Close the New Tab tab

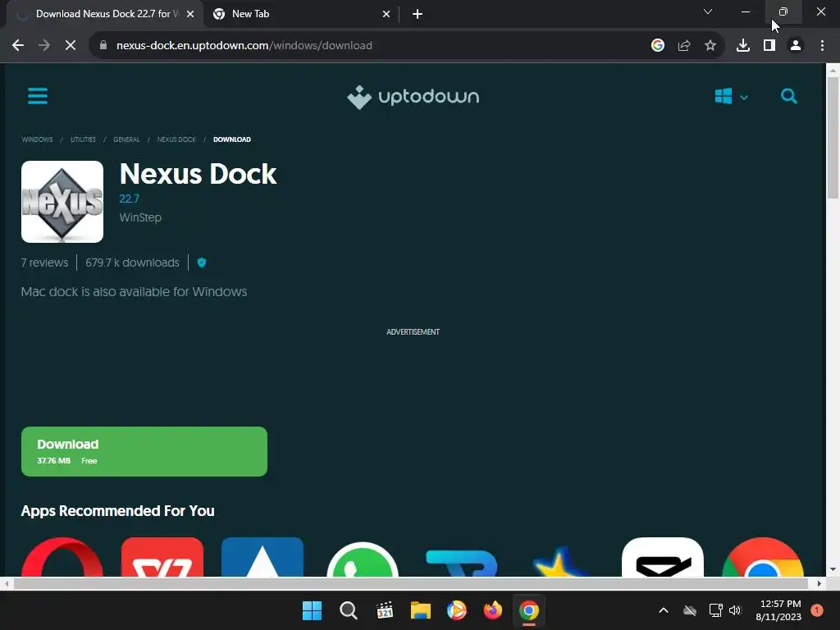click(x=386, y=14)
